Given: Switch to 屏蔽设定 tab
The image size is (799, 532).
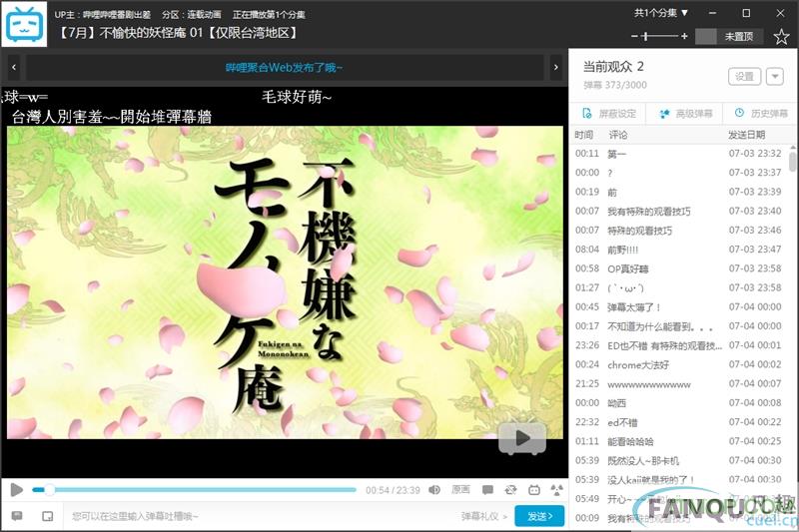Looking at the screenshot, I should (609, 114).
